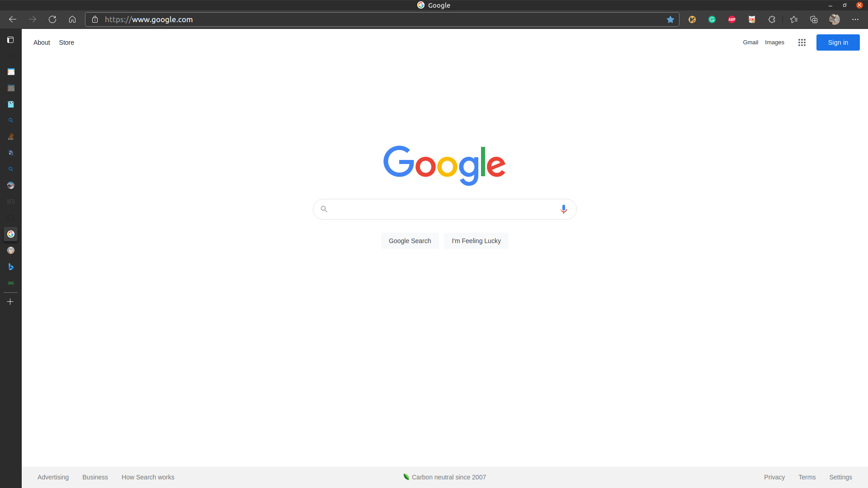Click the Google Search button
This screenshot has height=488, width=868.
pos(410,241)
